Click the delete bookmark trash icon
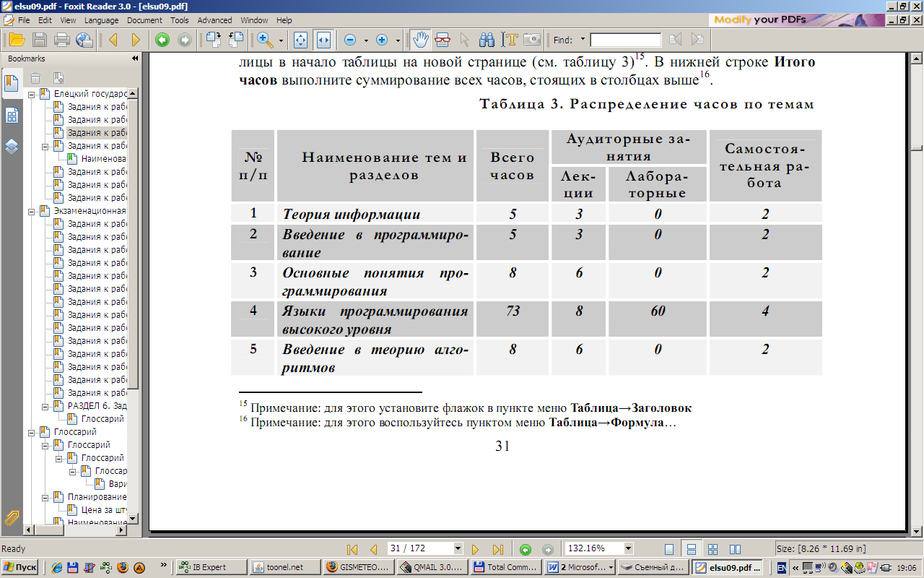 (35, 78)
